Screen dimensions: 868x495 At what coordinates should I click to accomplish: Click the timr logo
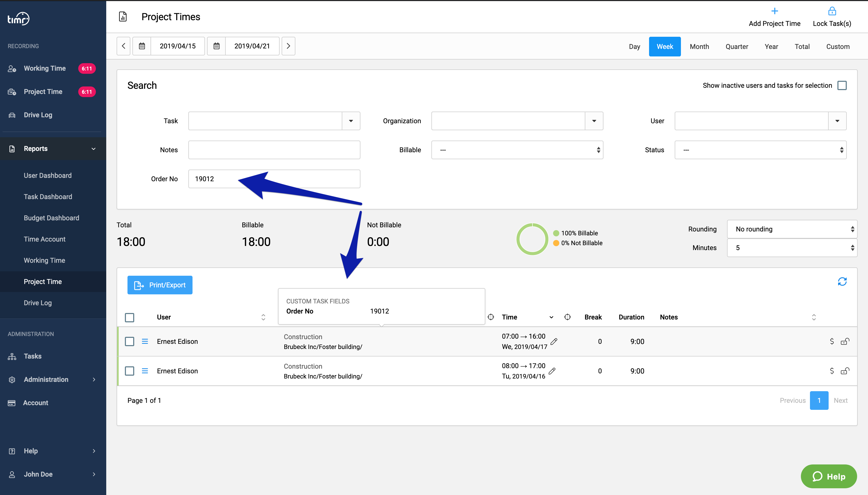[x=18, y=18]
